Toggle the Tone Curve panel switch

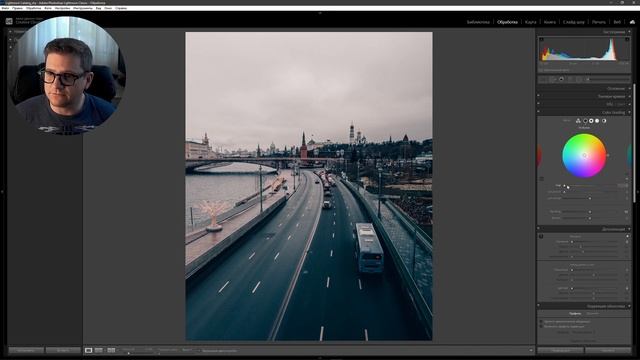[x=538, y=96]
